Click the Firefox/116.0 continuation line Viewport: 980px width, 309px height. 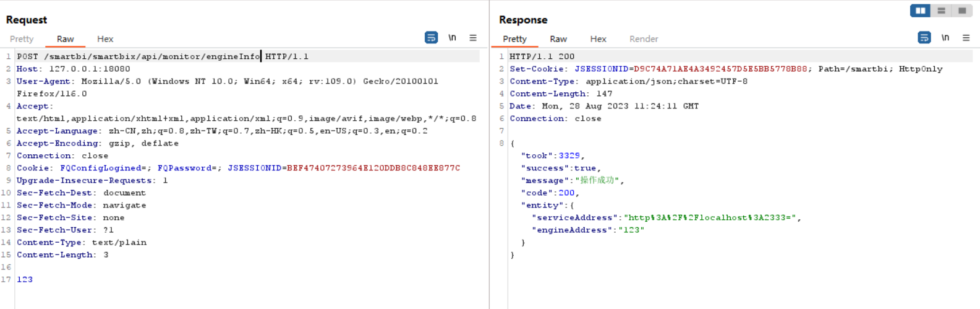click(x=52, y=94)
